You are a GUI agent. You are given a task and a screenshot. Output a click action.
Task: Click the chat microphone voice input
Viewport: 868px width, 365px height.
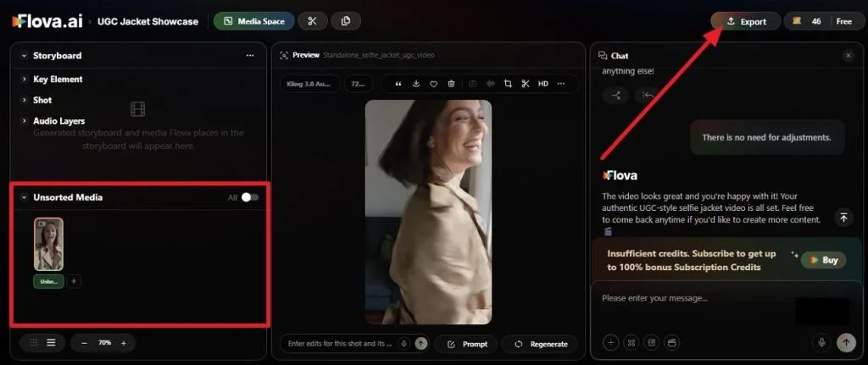822,343
